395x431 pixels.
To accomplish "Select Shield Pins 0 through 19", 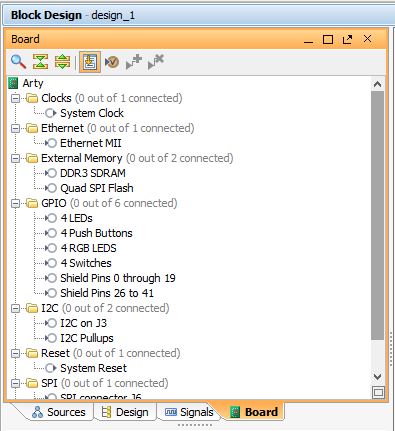I will point(118,278).
